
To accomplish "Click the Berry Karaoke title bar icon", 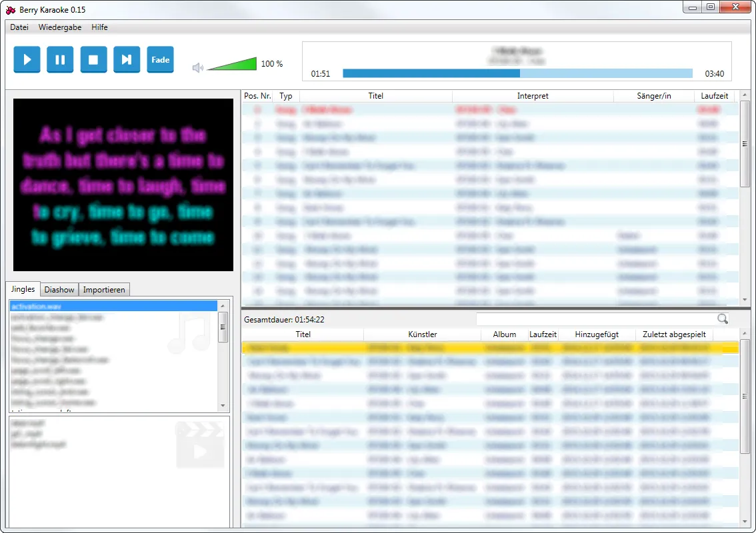I will (11, 9).
